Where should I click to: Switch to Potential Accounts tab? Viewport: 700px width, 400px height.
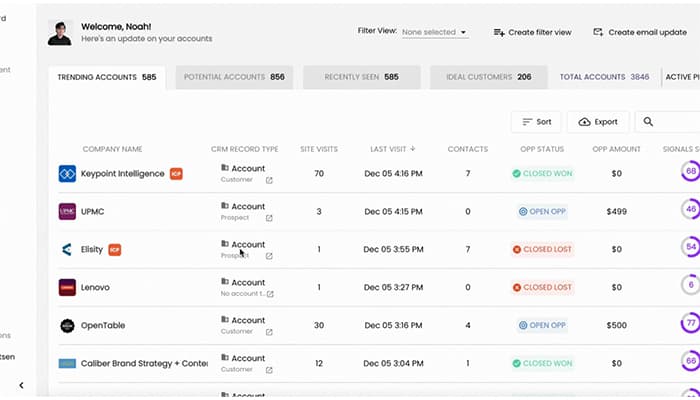coord(234,77)
